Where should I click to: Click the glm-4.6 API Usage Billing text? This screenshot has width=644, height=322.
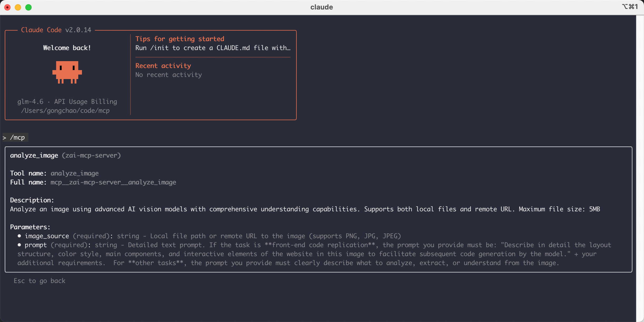[67, 102]
